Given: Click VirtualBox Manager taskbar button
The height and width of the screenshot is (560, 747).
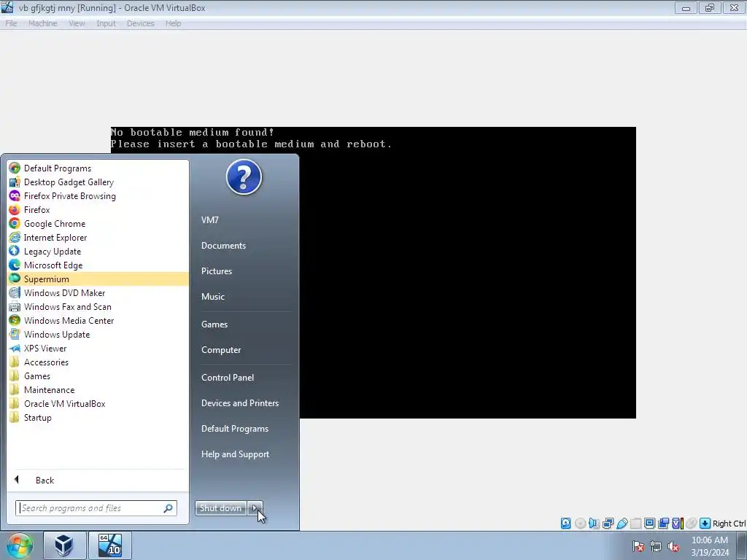Looking at the screenshot, I should coord(64,545).
